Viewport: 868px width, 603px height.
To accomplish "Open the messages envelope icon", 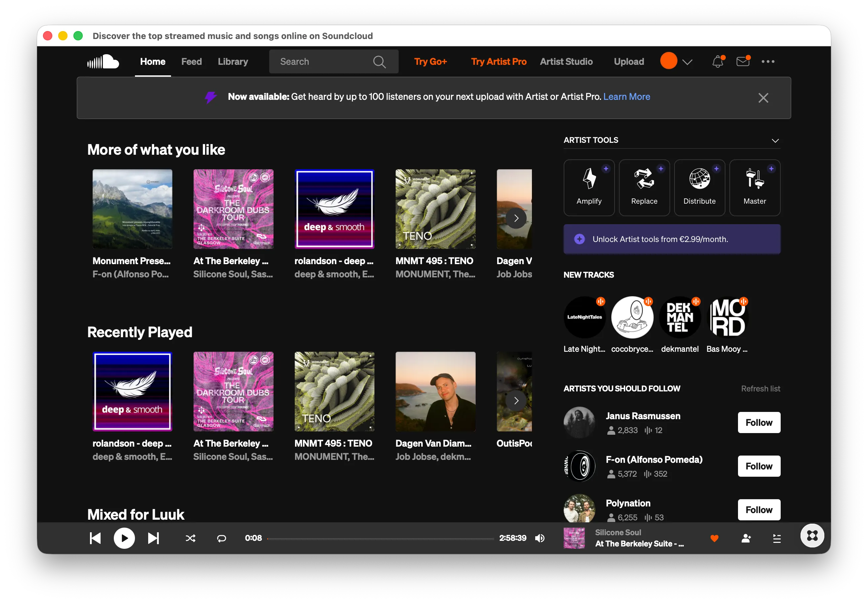I will [x=743, y=61].
